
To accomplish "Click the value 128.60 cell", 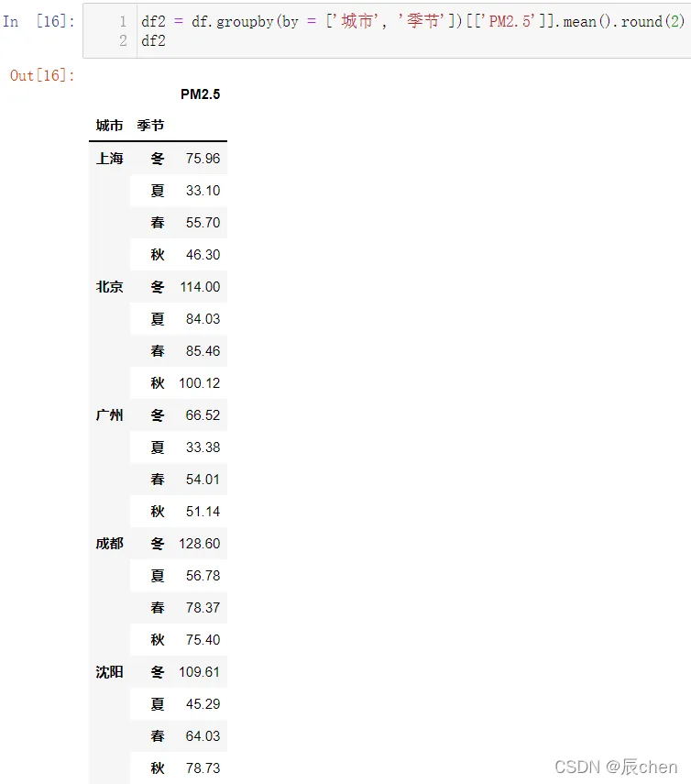I will click(x=200, y=544).
